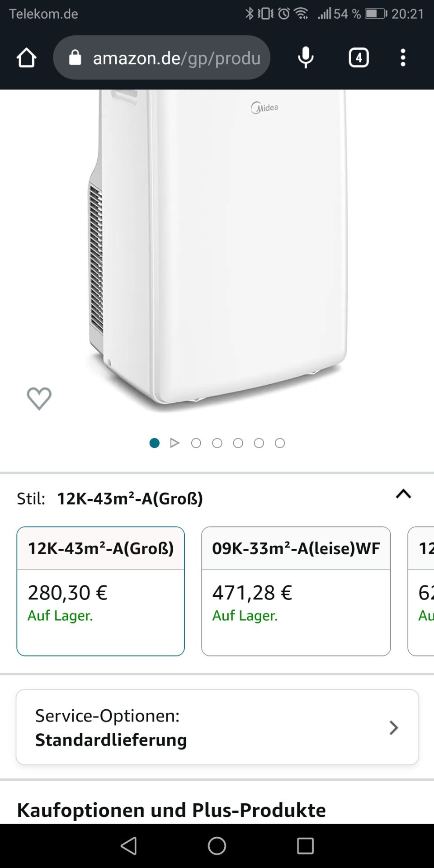Jump to the last product image dot
434x868 pixels.
pyautogui.click(x=280, y=443)
